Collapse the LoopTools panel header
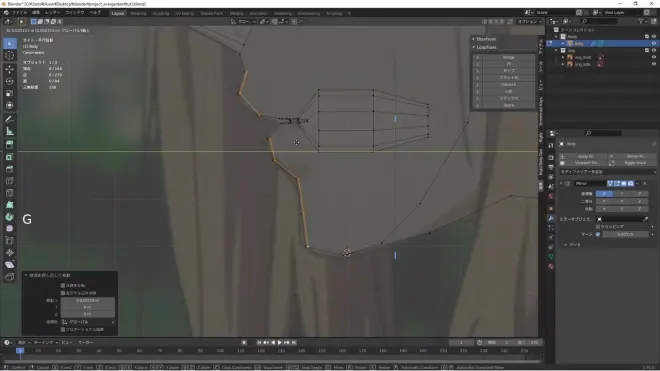660x371 pixels. (487, 47)
